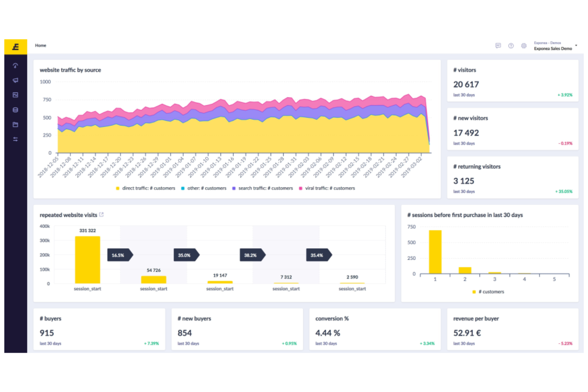
Task: Click the Exponea logo in the sidebar
Action: (x=15, y=46)
